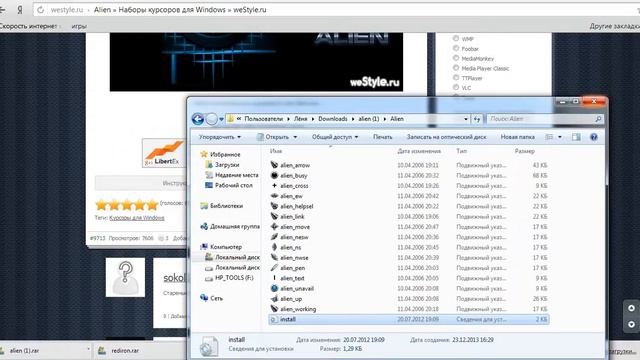Image resolution: width=640 pixels, height=360 pixels.
Task: Expand the Общий доступ menu
Action: [335, 137]
